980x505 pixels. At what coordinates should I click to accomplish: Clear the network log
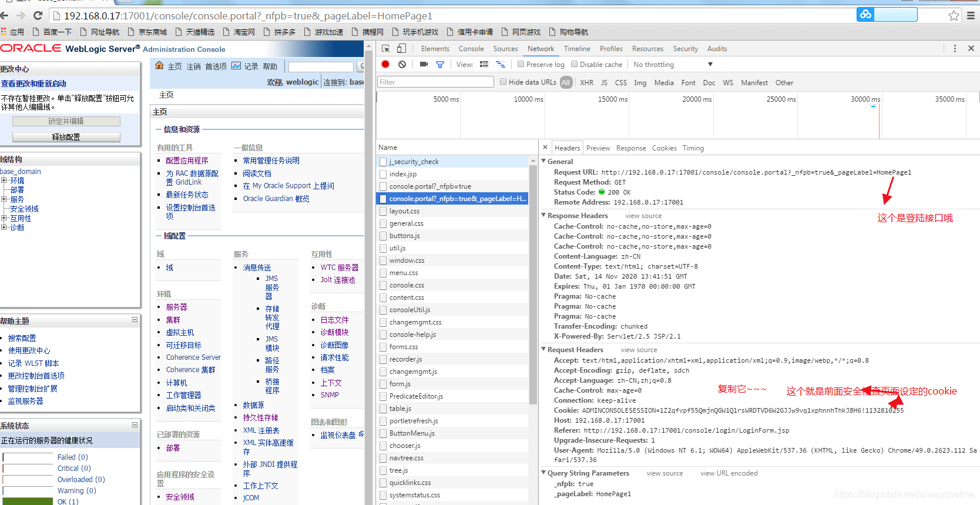(x=402, y=65)
